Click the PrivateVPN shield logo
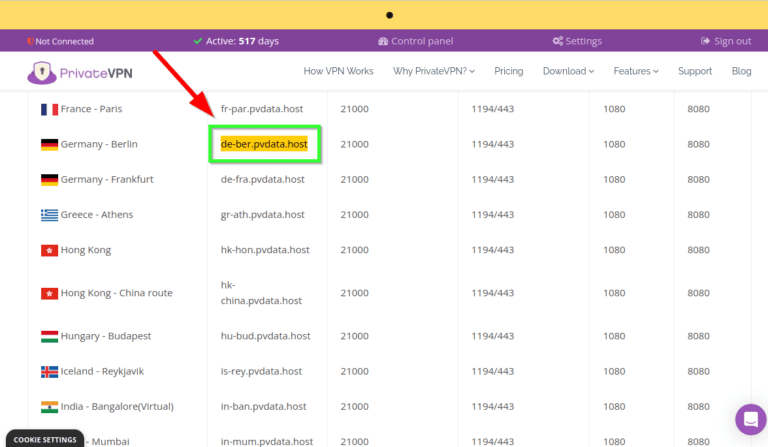Image resolution: width=768 pixels, height=447 pixels. pos(40,72)
